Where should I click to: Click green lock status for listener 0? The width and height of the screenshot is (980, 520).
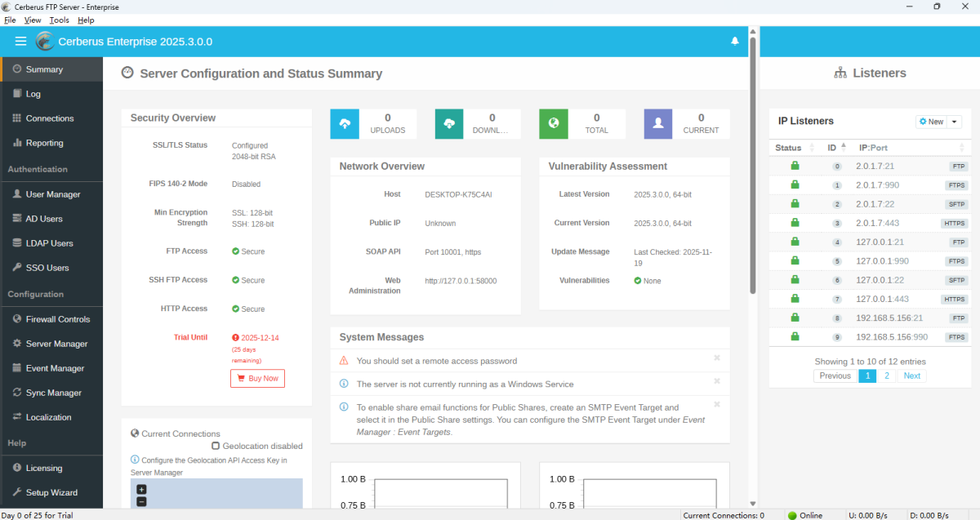click(x=795, y=166)
